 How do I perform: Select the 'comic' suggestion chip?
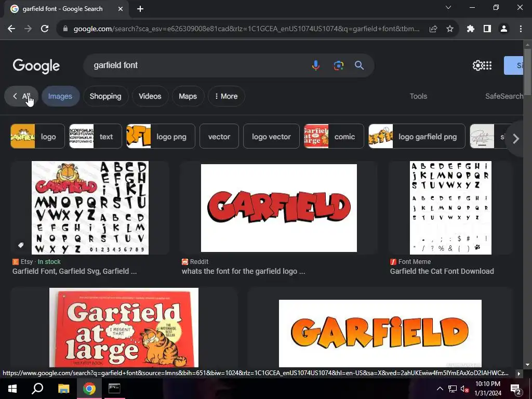(x=334, y=137)
